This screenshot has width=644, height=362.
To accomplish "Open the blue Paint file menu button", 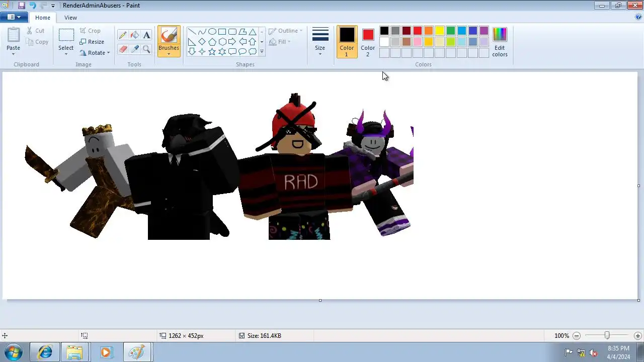I will point(14,17).
